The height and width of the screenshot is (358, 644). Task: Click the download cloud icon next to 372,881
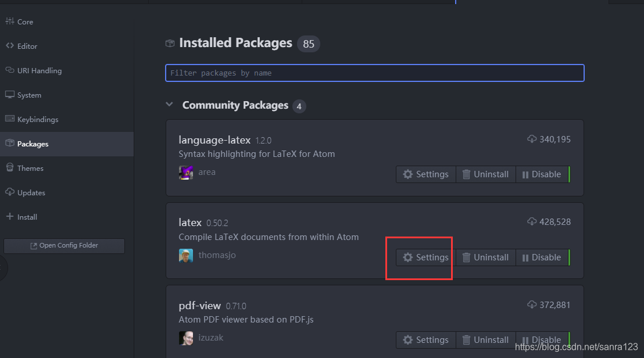532,305
